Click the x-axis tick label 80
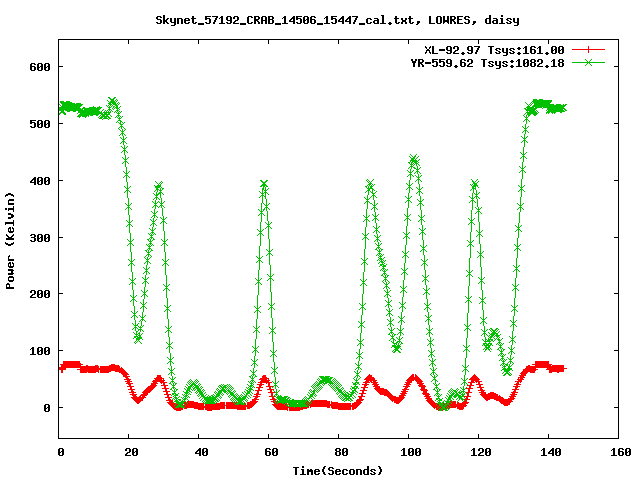The width and height of the screenshot is (640, 480). 341,452
